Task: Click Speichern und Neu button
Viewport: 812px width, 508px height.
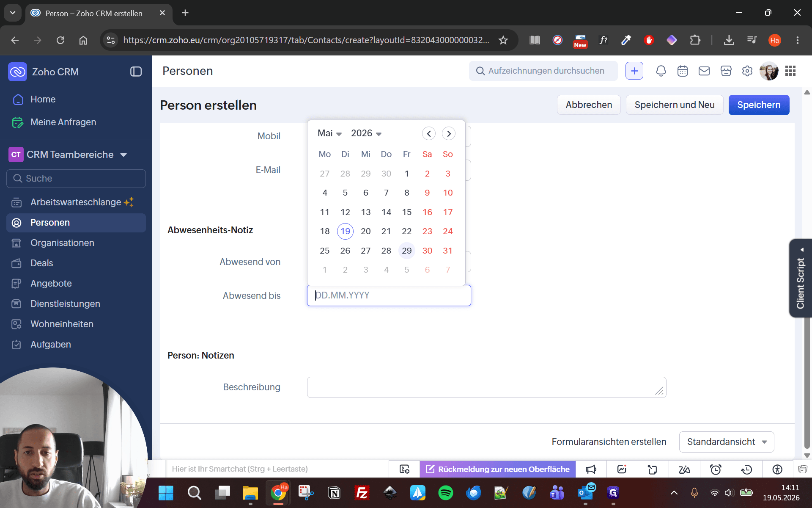Action: [x=675, y=105]
